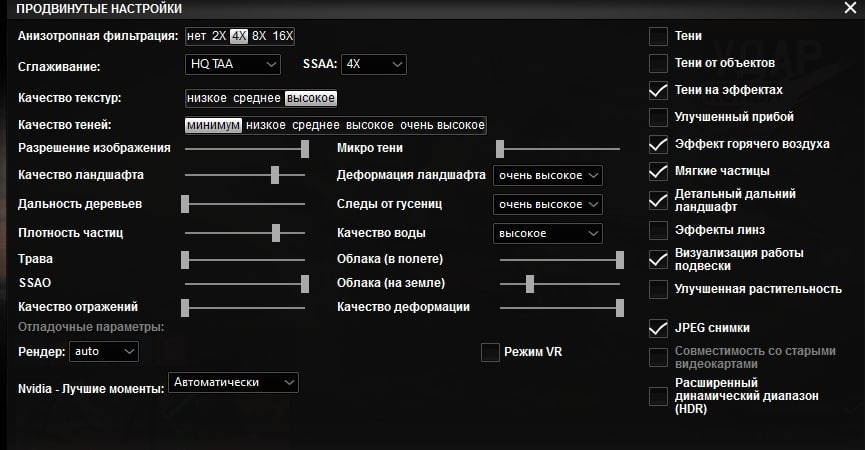This screenshot has height=450, width=865.
Task: Enable the HDR расширенный динамический диапазон checkbox
Action: point(658,397)
